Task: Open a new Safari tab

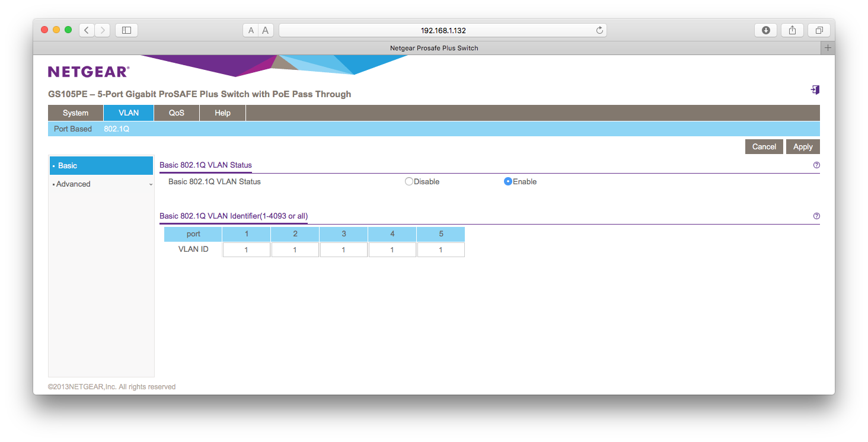Action: click(828, 48)
